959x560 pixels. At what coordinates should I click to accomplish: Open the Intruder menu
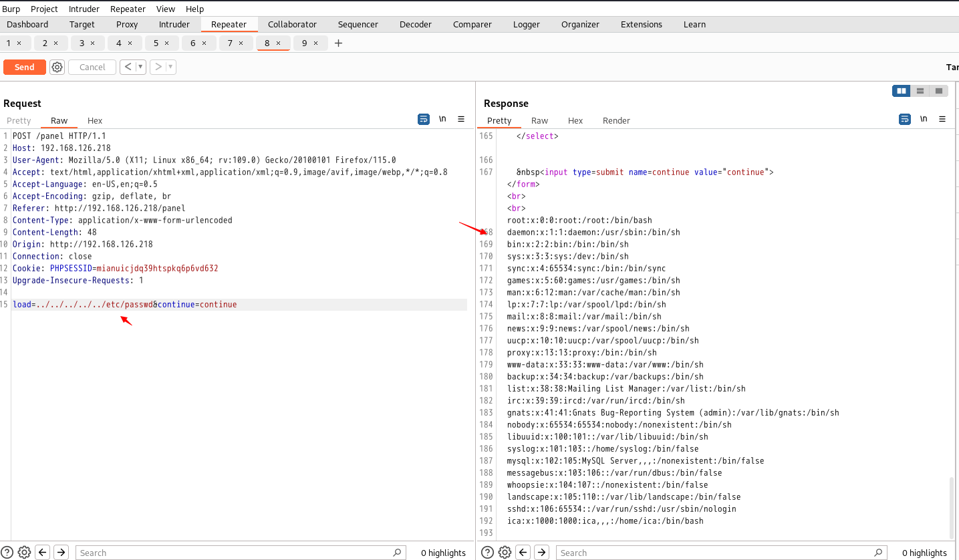[84, 9]
